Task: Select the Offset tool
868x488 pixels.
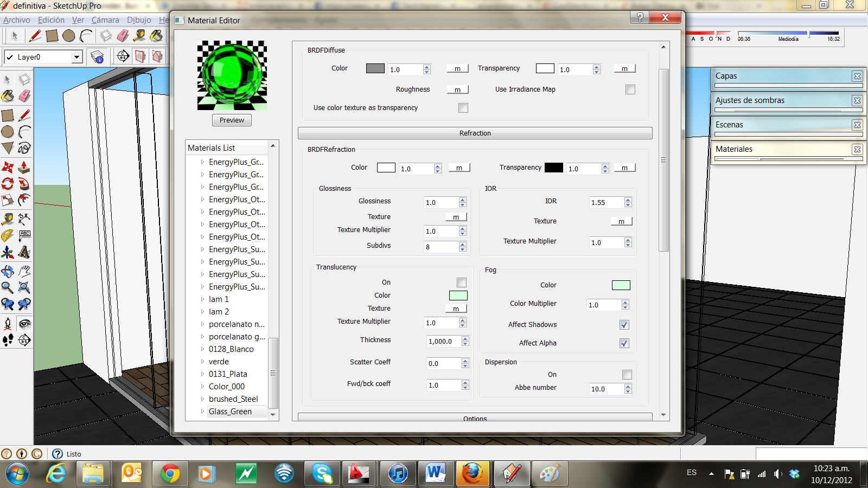Action: click(24, 201)
